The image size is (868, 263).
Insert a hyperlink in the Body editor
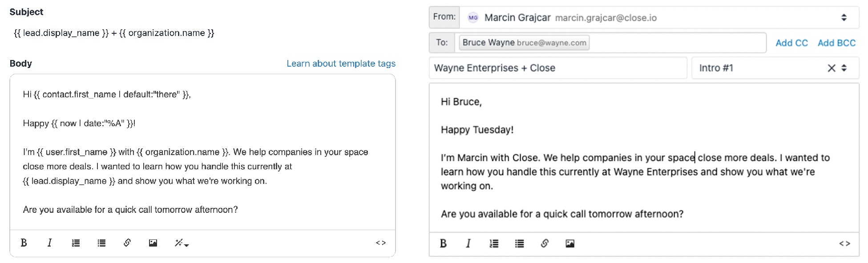coord(127,243)
